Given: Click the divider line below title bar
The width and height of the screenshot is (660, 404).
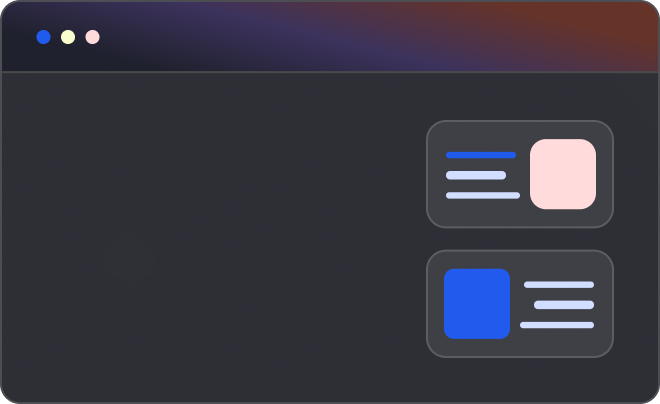Looking at the screenshot, I should (x=330, y=72).
